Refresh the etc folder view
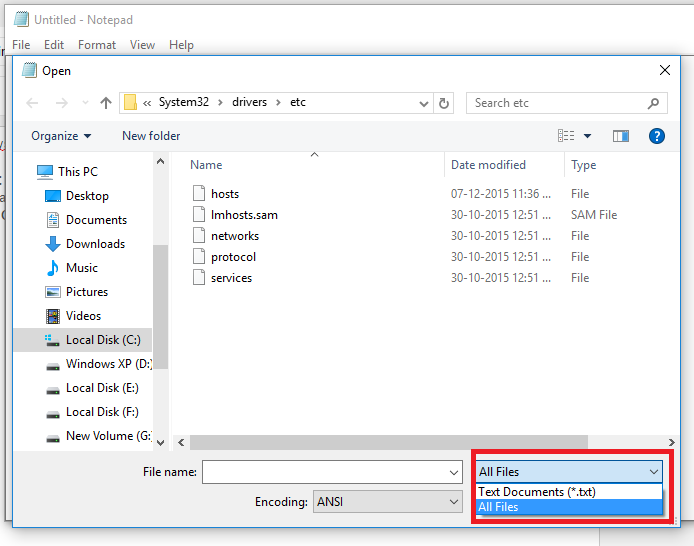 [x=443, y=103]
